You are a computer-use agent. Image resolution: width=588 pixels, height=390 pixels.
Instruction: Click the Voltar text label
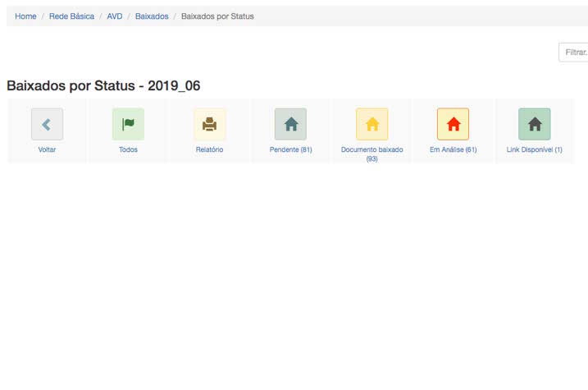pyautogui.click(x=47, y=150)
